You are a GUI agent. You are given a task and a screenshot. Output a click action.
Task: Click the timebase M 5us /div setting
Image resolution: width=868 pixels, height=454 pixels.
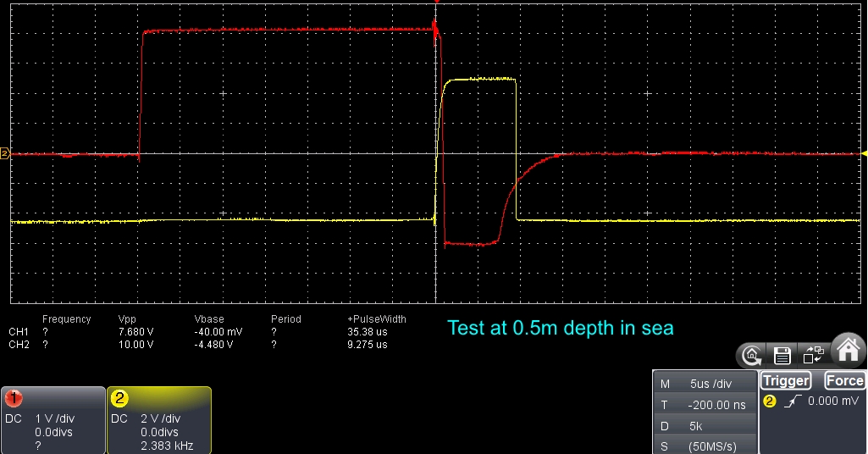705,384
